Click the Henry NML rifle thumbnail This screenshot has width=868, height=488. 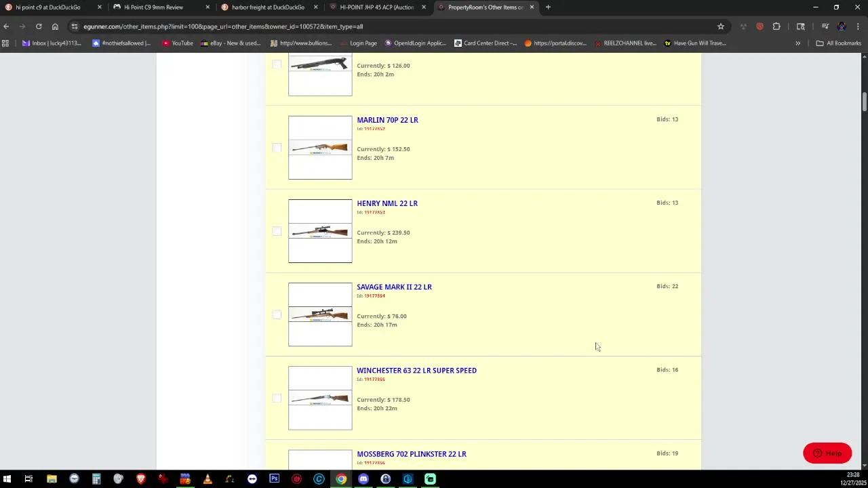click(320, 231)
